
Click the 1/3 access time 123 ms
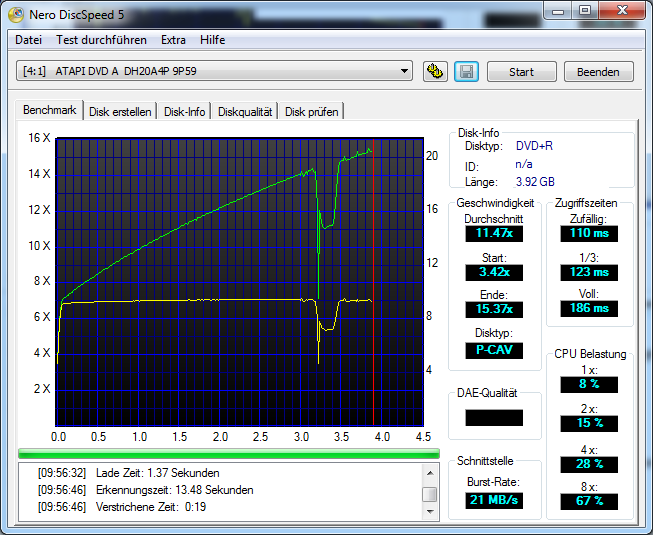589,272
